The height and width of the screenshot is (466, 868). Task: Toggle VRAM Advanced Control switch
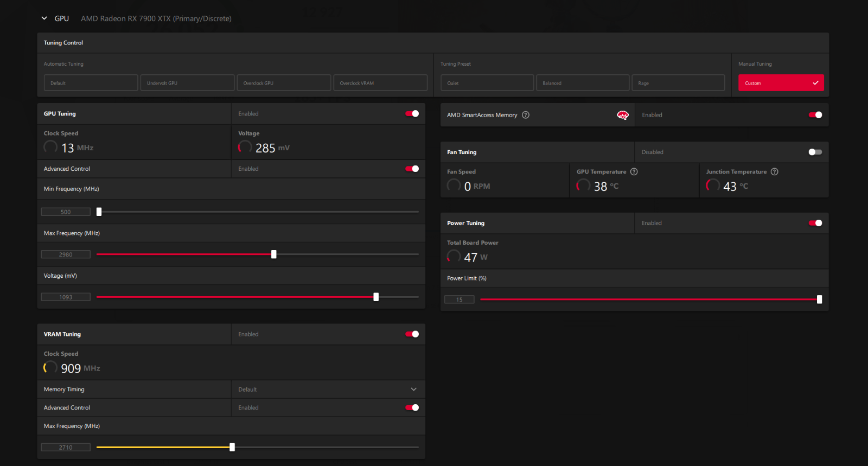coord(412,407)
